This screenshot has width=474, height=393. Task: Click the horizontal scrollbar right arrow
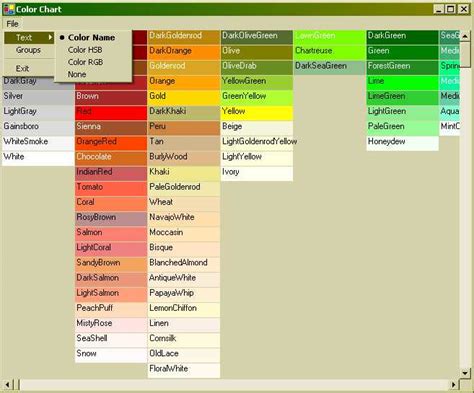(x=454, y=385)
